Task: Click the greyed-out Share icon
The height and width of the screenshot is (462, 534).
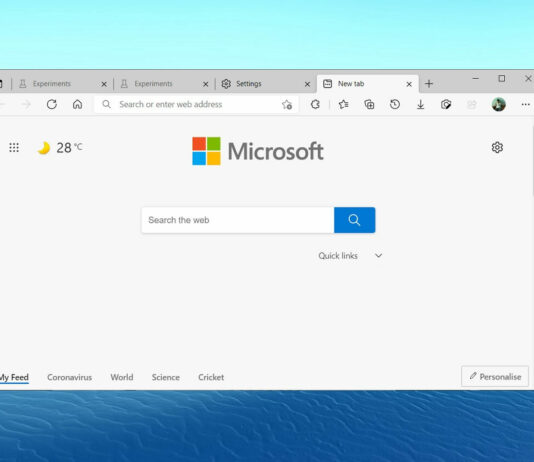Action: pyautogui.click(x=472, y=104)
